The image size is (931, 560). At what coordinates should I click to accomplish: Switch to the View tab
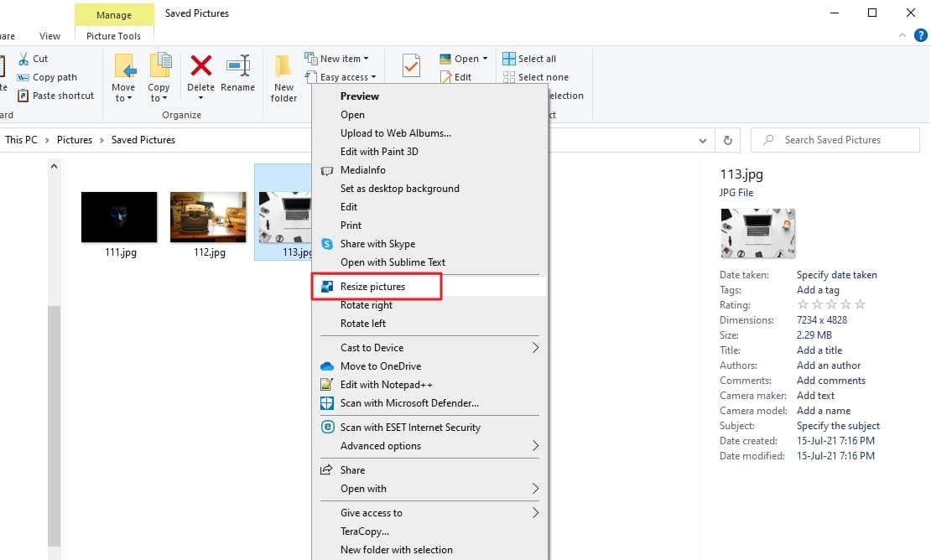tap(49, 35)
